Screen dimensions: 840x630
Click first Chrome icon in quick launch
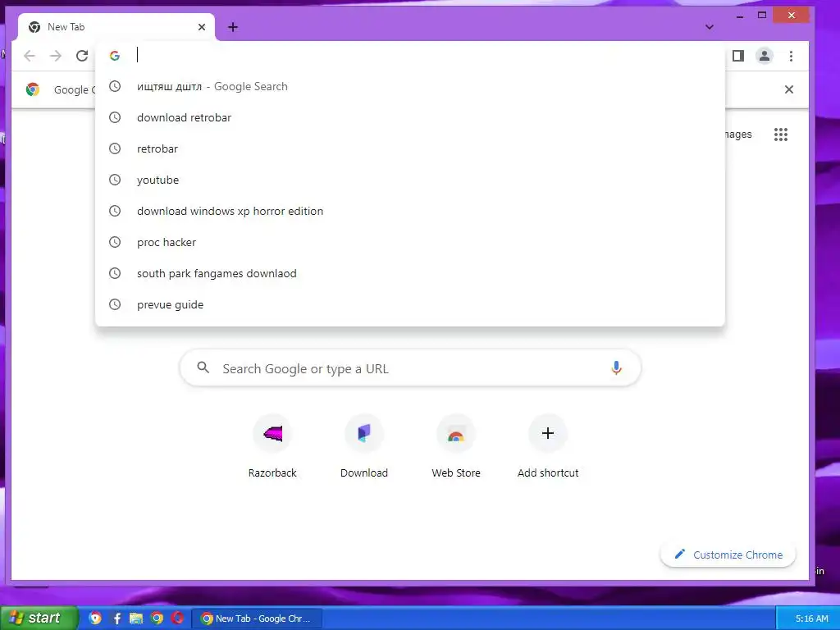coord(95,619)
